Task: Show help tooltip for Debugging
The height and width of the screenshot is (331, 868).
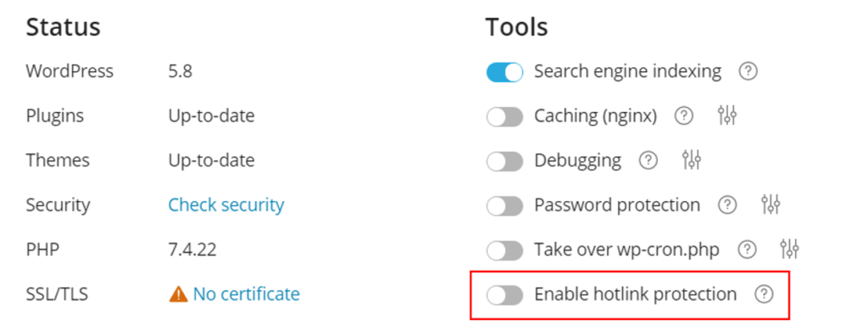Action: (x=648, y=160)
